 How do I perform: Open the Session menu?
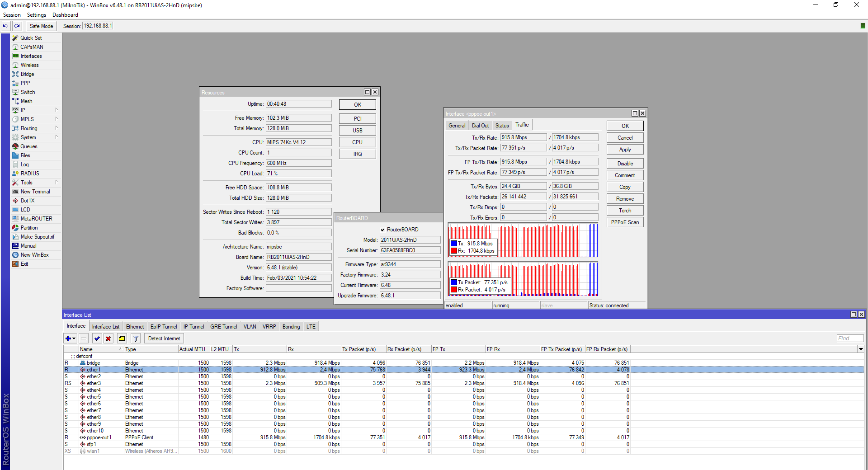[x=12, y=15]
